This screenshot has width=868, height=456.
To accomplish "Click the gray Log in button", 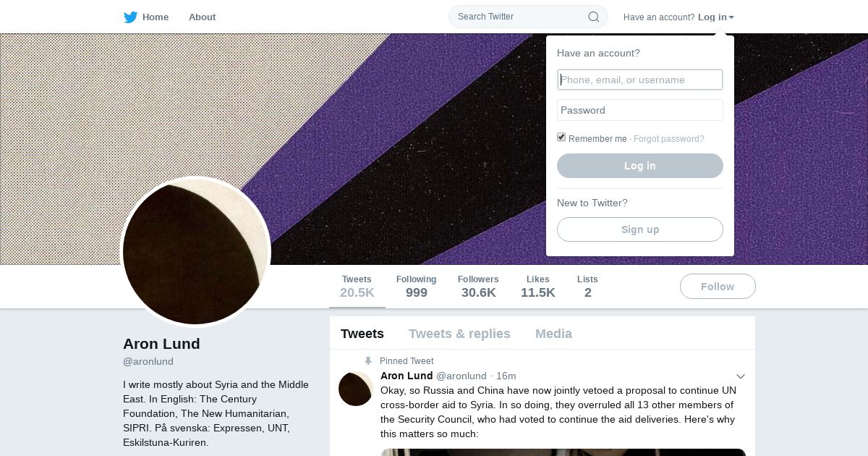I will tap(640, 166).
